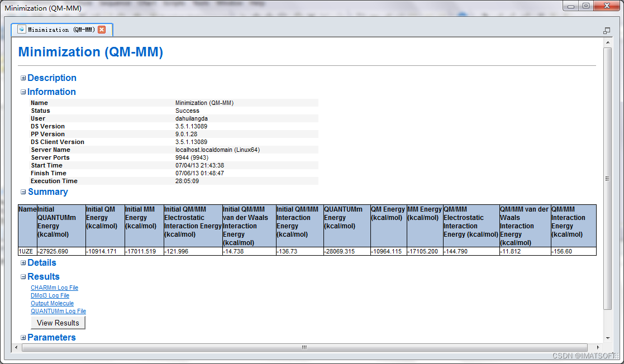Expand the Details section
Screen dimensions: 624x364
click(x=23, y=263)
